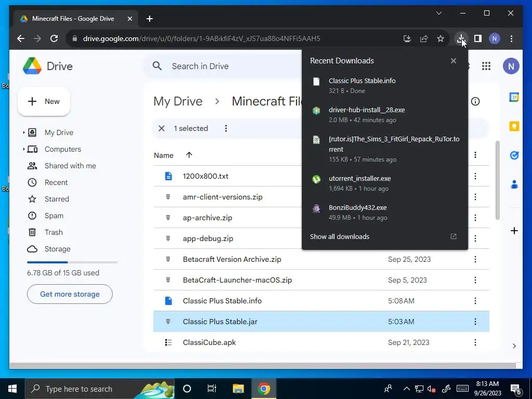Select ap-archive.zip file

[x=228, y=218]
